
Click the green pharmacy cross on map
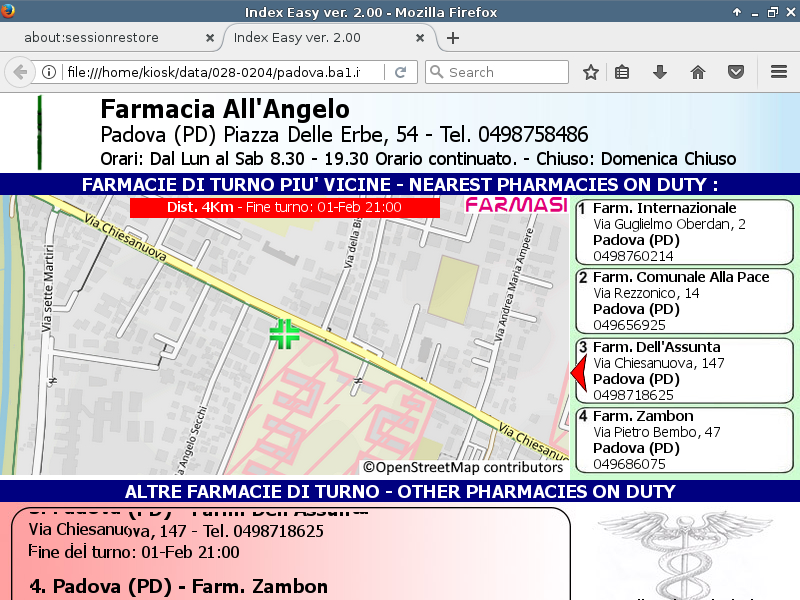point(285,334)
